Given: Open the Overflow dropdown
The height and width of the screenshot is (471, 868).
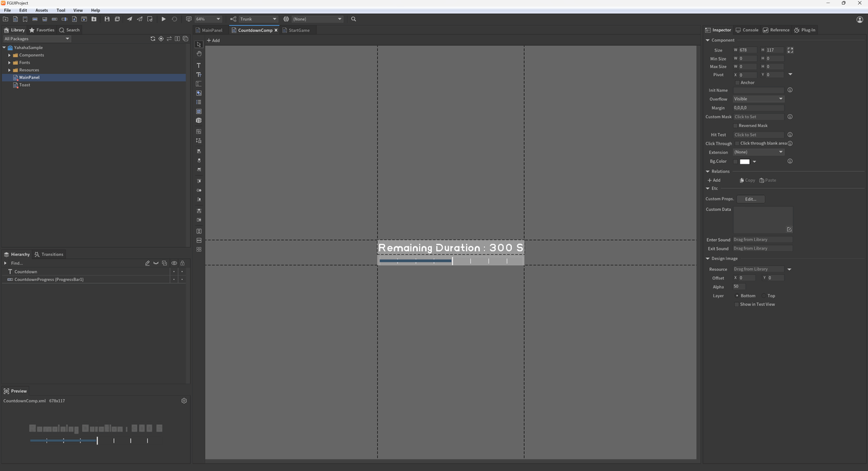Looking at the screenshot, I should [758, 99].
